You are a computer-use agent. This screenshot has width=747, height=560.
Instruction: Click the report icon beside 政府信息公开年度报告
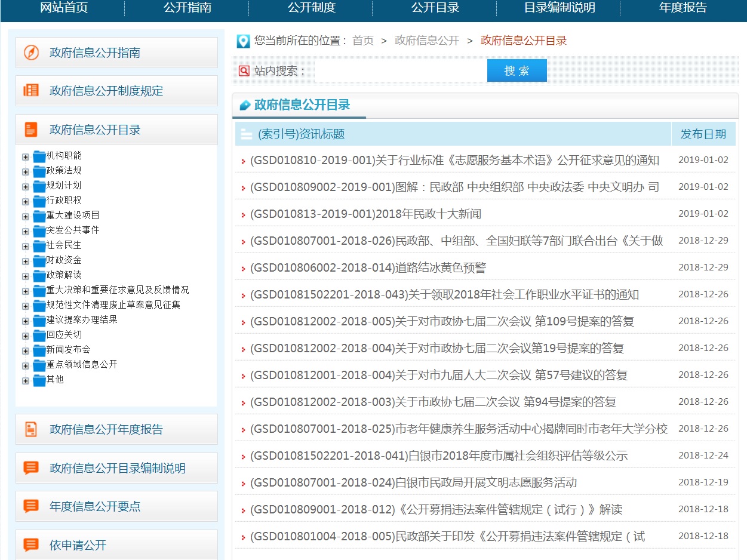coord(31,429)
